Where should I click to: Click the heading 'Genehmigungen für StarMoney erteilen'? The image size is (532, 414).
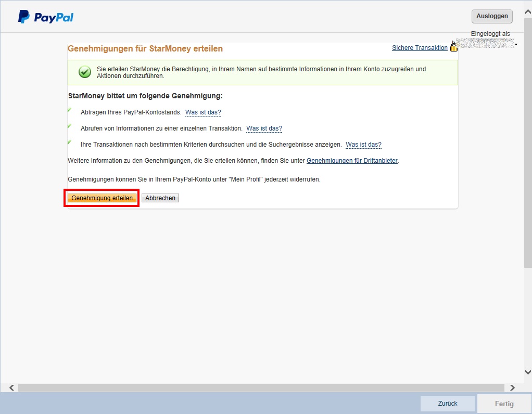click(145, 48)
